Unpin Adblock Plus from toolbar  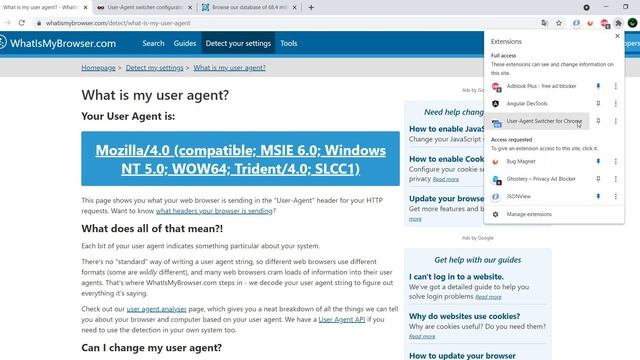598,86
